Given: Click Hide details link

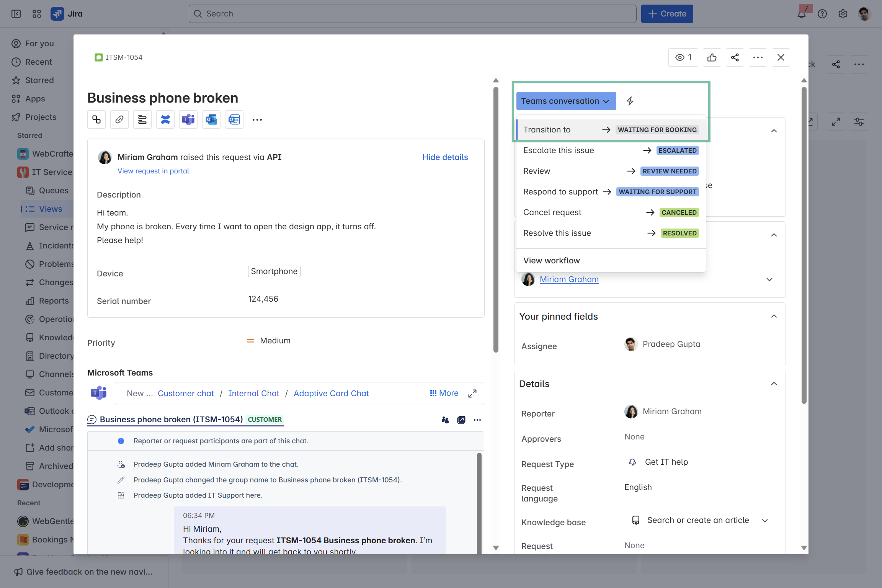Looking at the screenshot, I should point(445,157).
